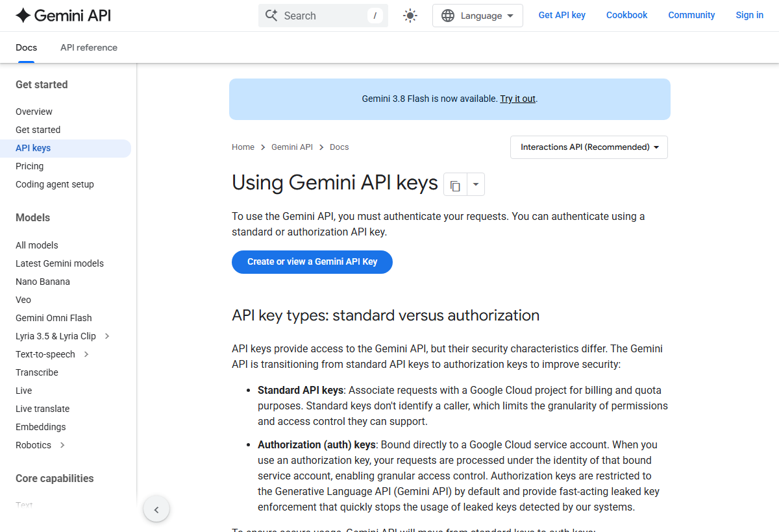Viewport: 779px width, 532px height.
Task: Open Lyria 3.5 & Lyria Clip item
Action: (x=56, y=336)
